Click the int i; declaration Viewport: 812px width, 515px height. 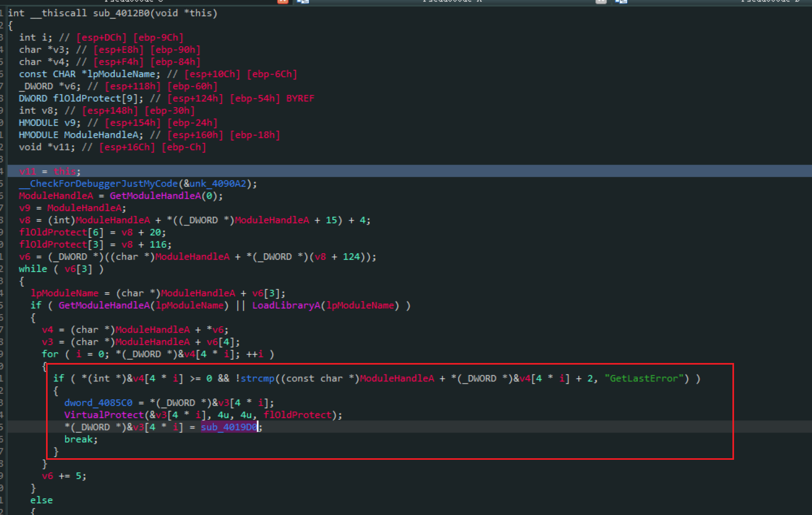(x=36, y=37)
